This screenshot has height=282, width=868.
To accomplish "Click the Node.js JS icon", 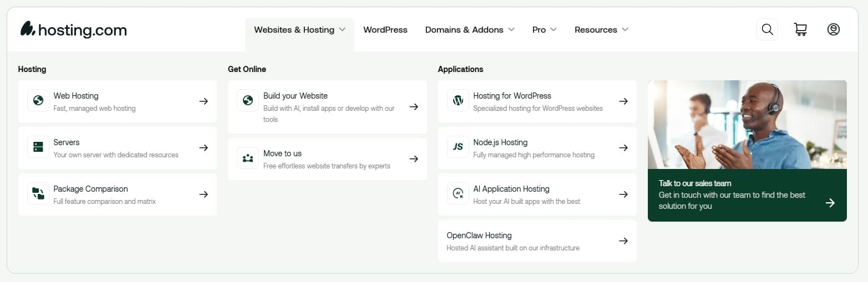I will click(458, 147).
